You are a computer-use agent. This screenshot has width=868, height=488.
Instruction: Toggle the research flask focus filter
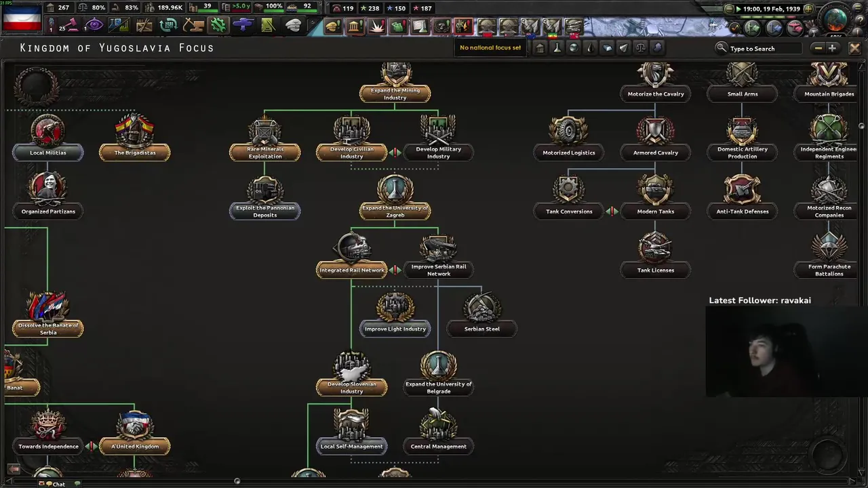pos(557,47)
